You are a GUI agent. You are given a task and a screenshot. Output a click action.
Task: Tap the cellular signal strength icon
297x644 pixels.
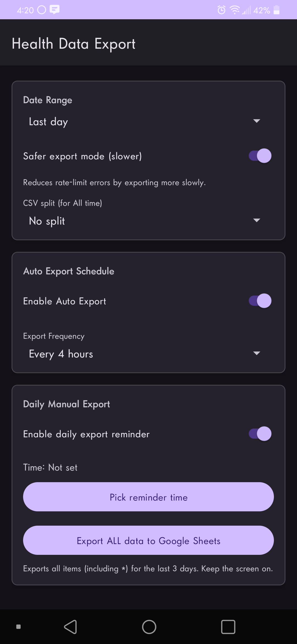pyautogui.click(x=247, y=10)
